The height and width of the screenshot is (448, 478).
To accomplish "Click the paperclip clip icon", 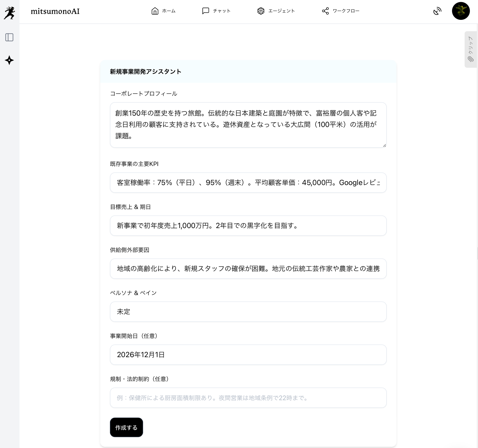I will tap(471, 59).
